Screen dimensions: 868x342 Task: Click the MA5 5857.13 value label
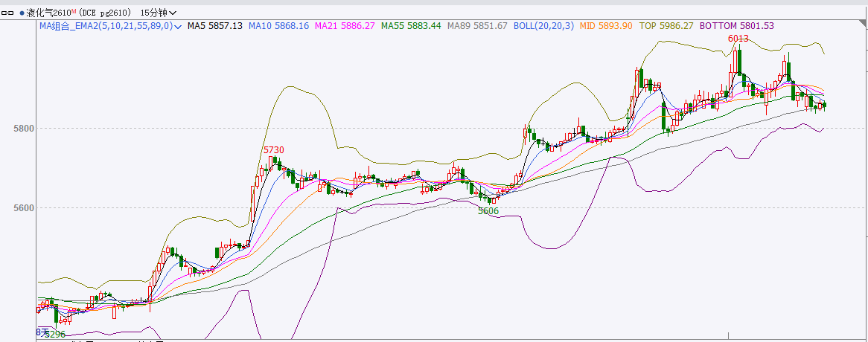(215, 25)
